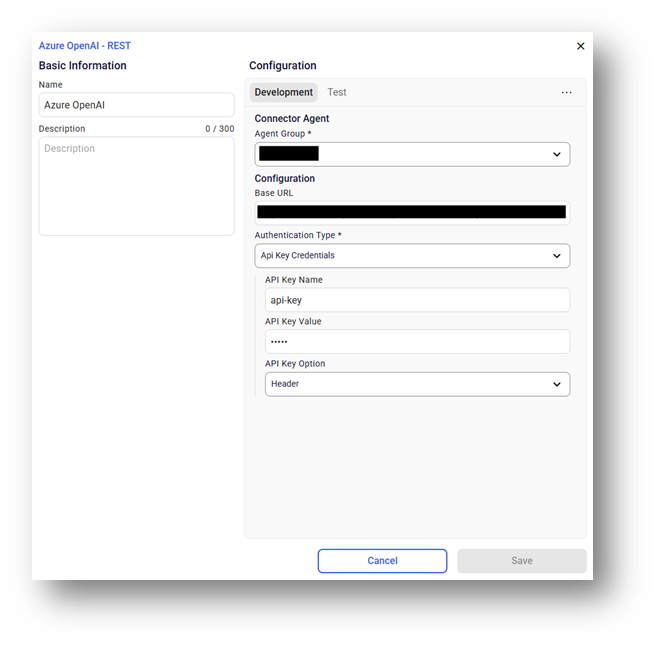Click the masked API Key Value field
The width and height of the screenshot is (658, 645).
coord(416,342)
